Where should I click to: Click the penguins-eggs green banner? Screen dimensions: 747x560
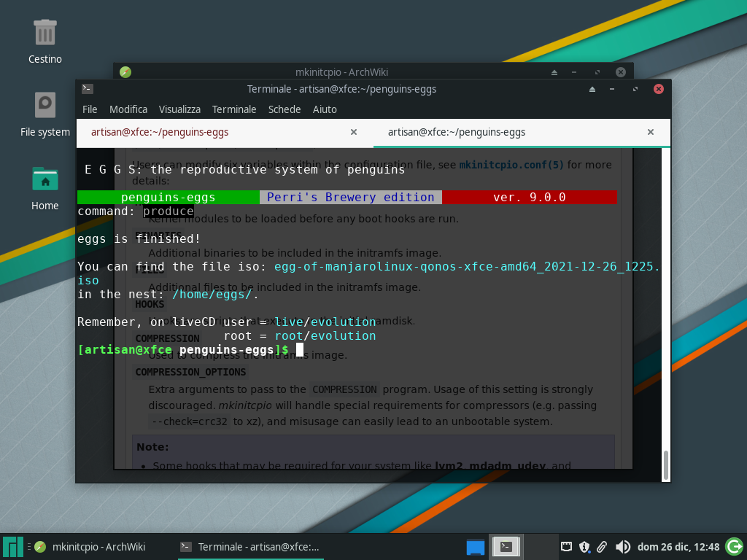tap(169, 197)
